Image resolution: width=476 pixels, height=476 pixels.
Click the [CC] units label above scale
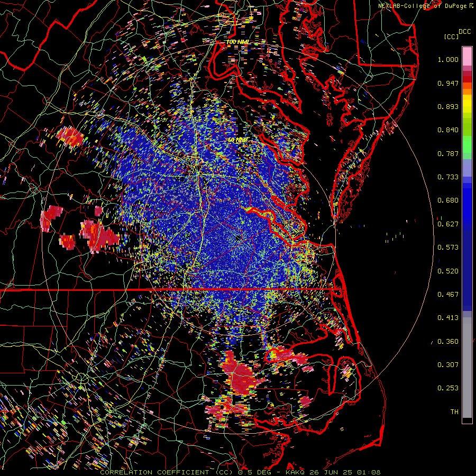click(x=451, y=36)
